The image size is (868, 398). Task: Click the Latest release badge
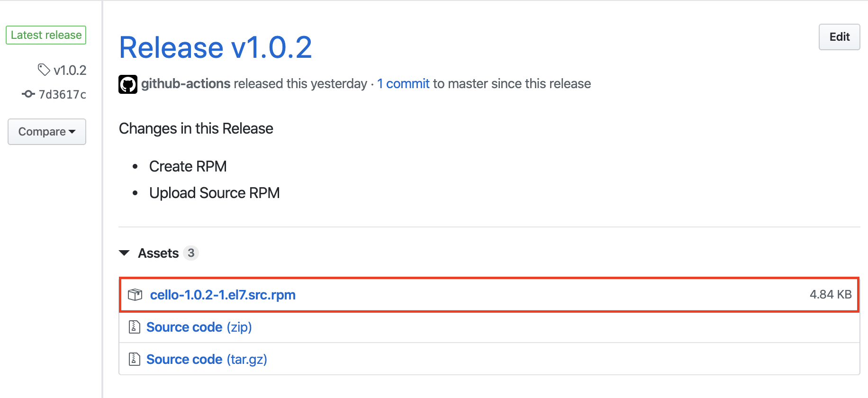click(46, 35)
